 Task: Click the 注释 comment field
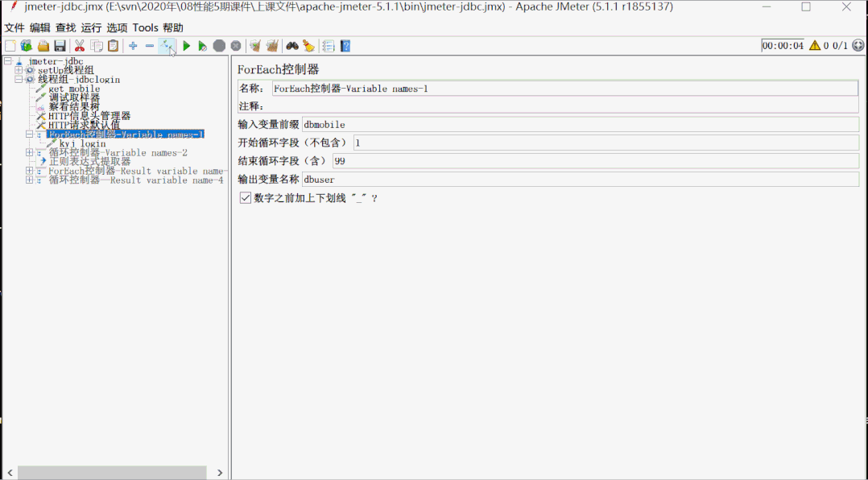point(564,106)
